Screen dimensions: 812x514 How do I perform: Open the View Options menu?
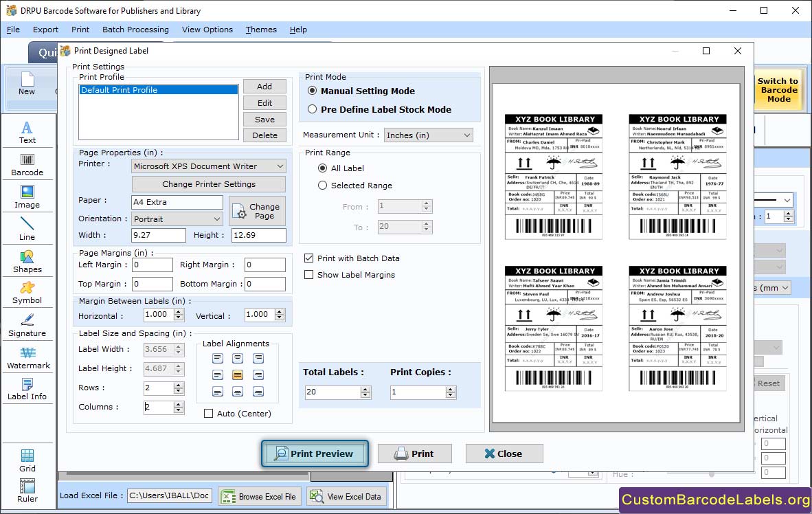click(207, 30)
